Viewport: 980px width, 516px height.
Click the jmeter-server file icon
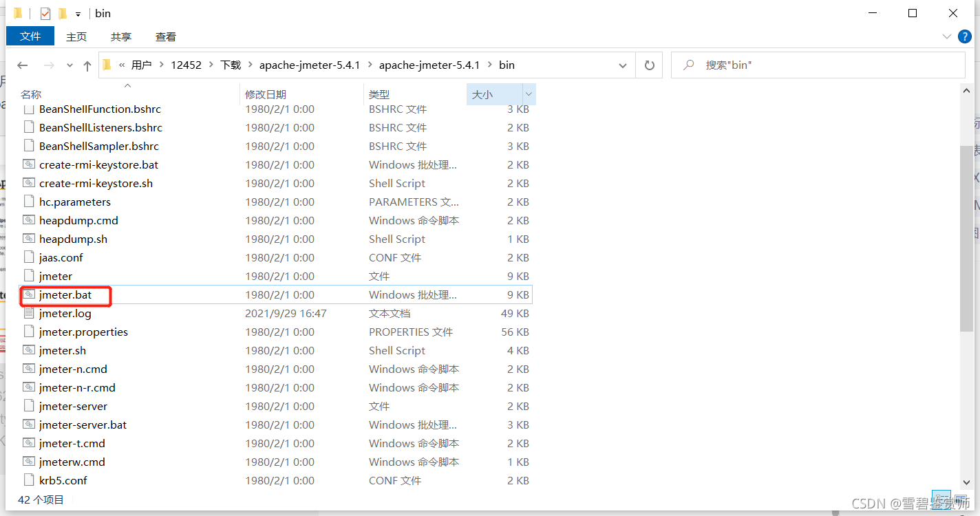[28, 406]
